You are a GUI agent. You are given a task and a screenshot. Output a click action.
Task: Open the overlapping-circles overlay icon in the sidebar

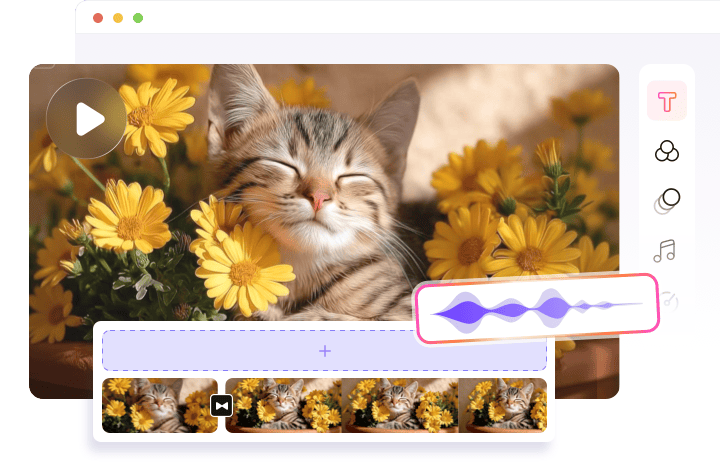(x=667, y=201)
